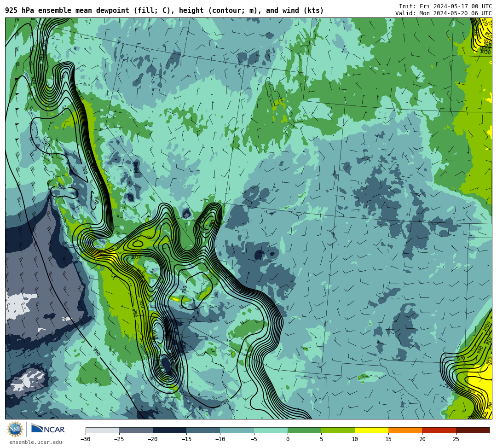This screenshot has height=448, width=497.
Task: Click the 25 colorbar tick label
Action: 456,439
